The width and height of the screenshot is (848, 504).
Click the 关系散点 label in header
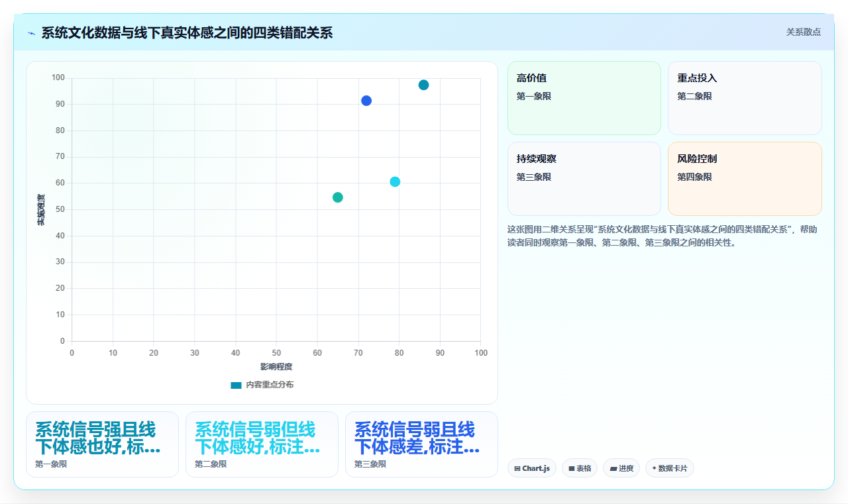(803, 32)
